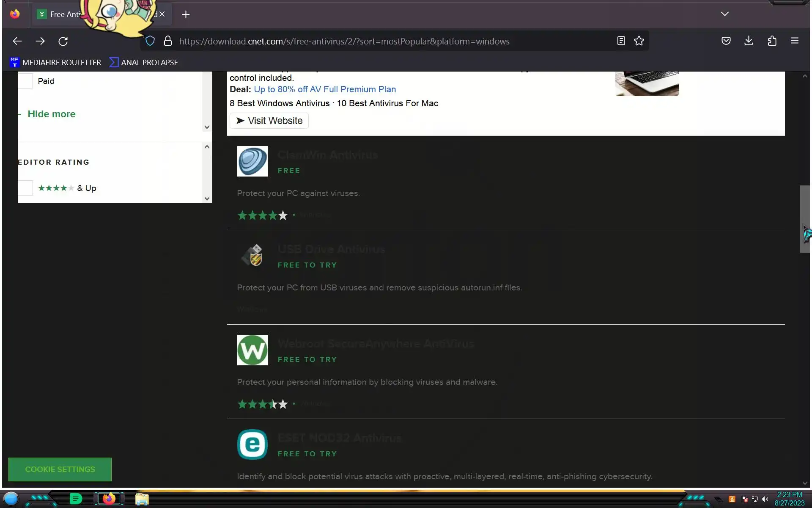Open the list all tabs dropdown
This screenshot has height=508, width=812.
724,14
